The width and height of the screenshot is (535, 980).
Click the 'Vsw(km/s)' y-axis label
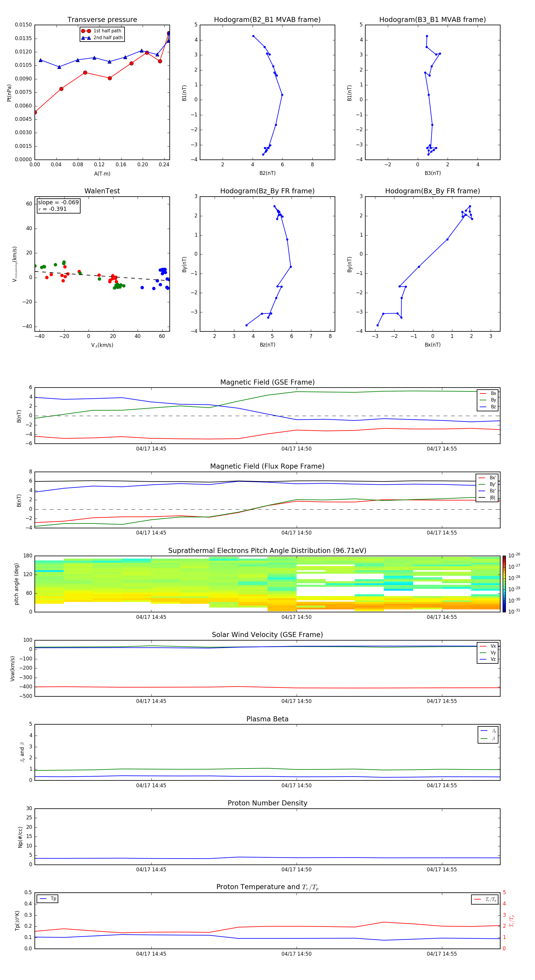pos(12,668)
